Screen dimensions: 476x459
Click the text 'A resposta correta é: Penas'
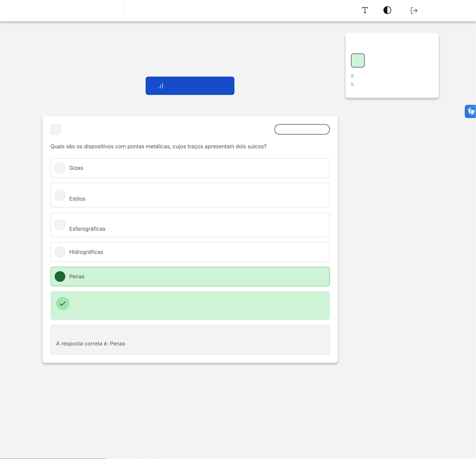tap(91, 344)
